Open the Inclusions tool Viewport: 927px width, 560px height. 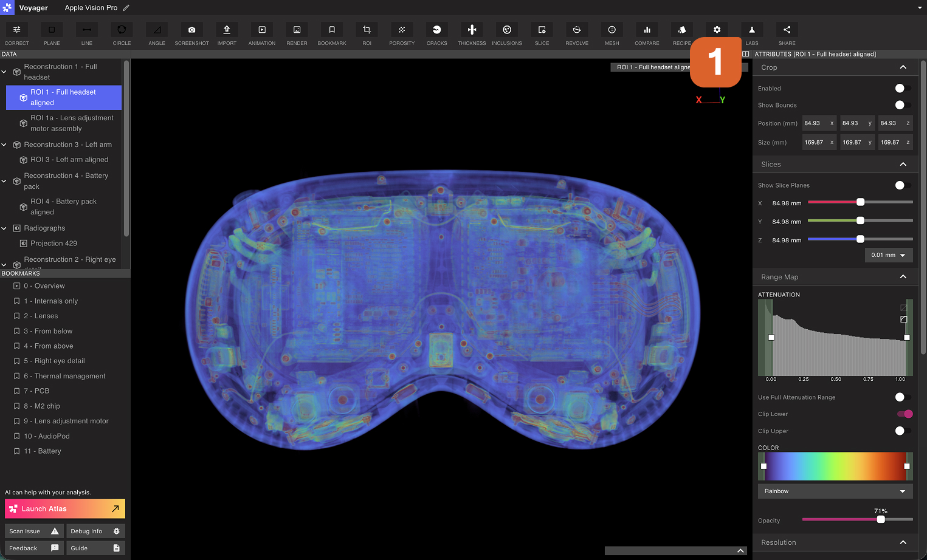click(x=507, y=34)
